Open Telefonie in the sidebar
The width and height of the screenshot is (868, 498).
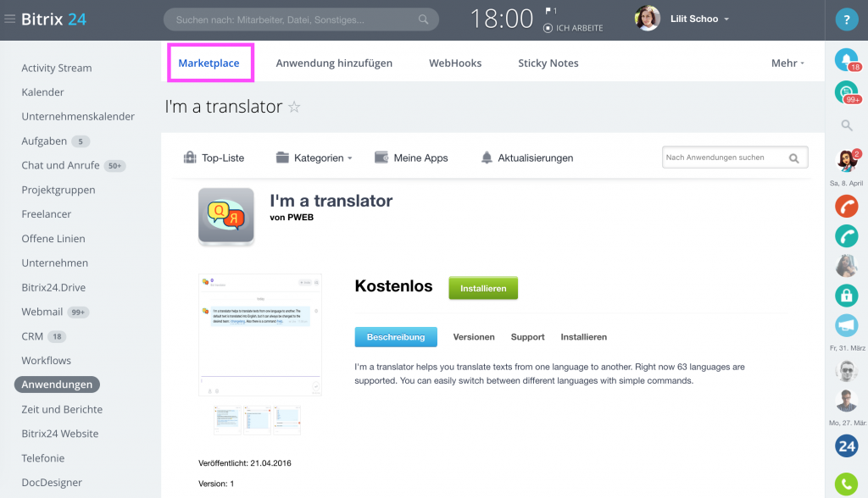42,458
